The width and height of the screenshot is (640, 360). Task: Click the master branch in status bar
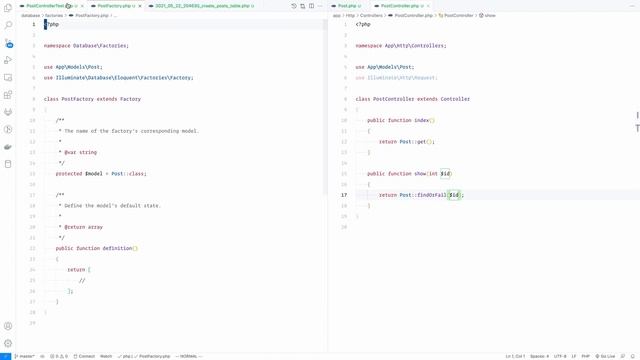pos(24,356)
